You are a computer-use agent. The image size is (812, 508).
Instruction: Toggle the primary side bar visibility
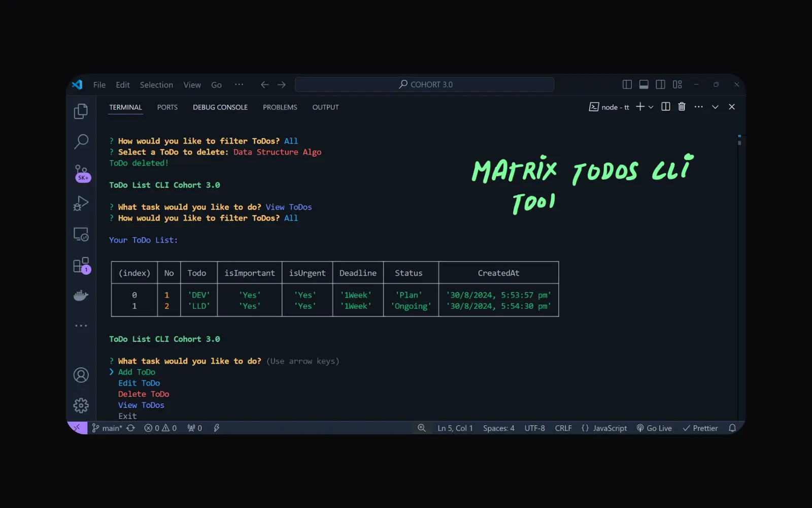coord(627,84)
